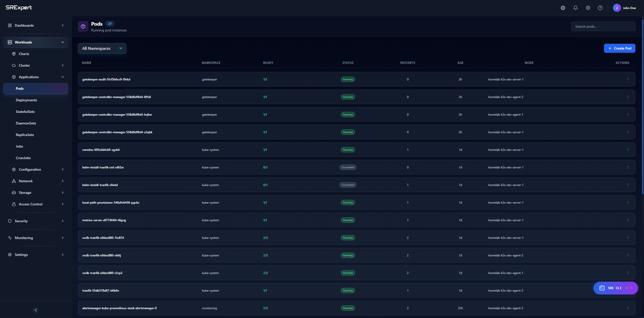Open actions for alertmanager-kube-prometheus-stack-alertmanager-0
644x318 pixels.
click(628, 308)
